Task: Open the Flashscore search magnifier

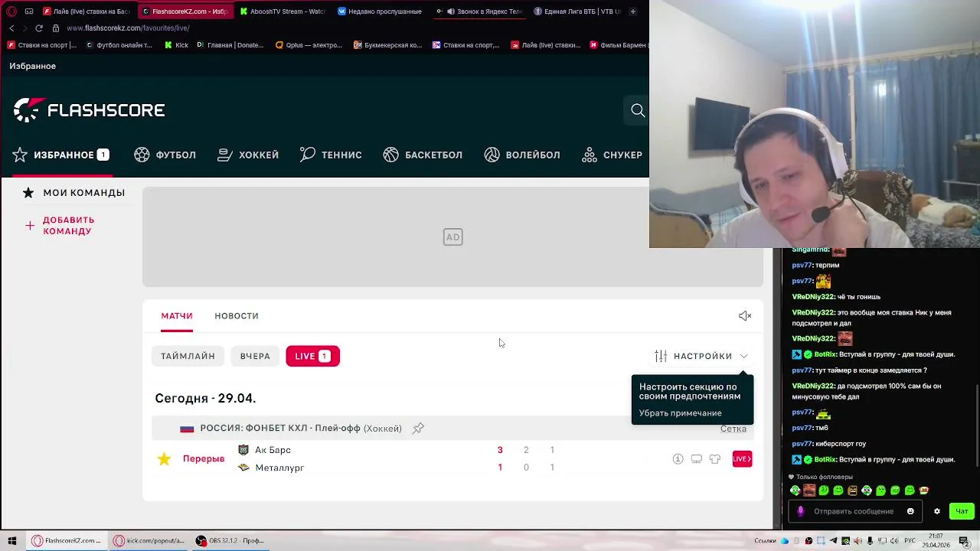Action: click(x=638, y=110)
